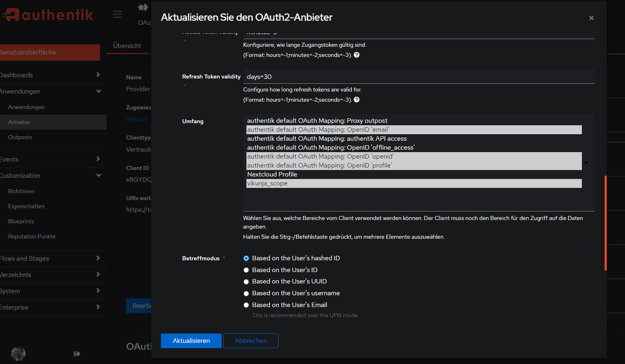This screenshot has height=364, width=625.
Task: Open the user avatar profile
Action: tap(18, 354)
